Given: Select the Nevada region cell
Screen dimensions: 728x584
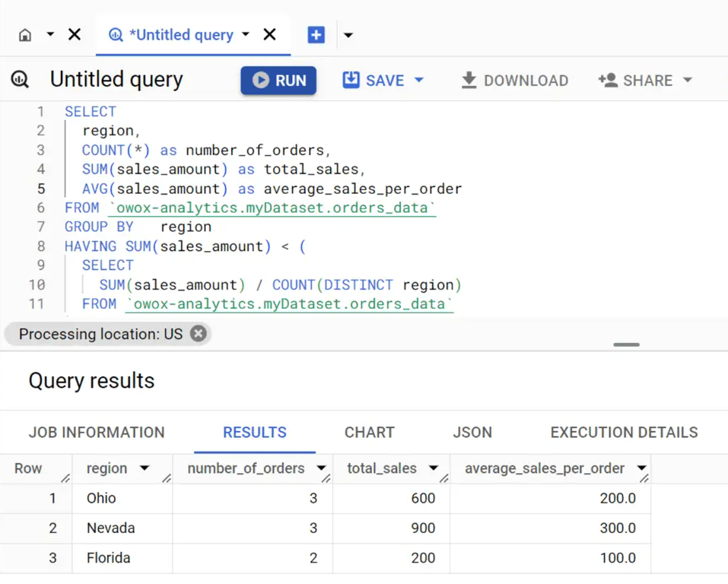Looking at the screenshot, I should point(122,528).
